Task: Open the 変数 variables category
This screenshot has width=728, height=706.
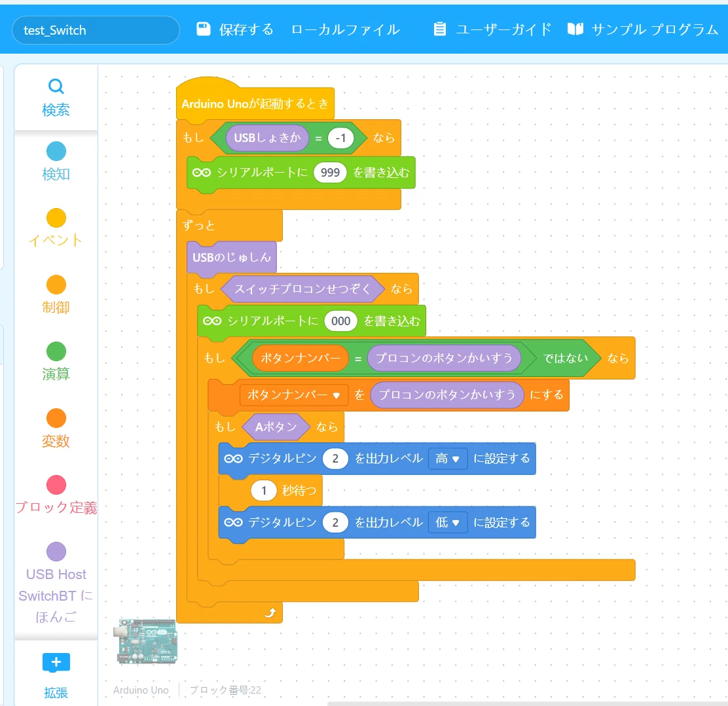Action: point(56,429)
